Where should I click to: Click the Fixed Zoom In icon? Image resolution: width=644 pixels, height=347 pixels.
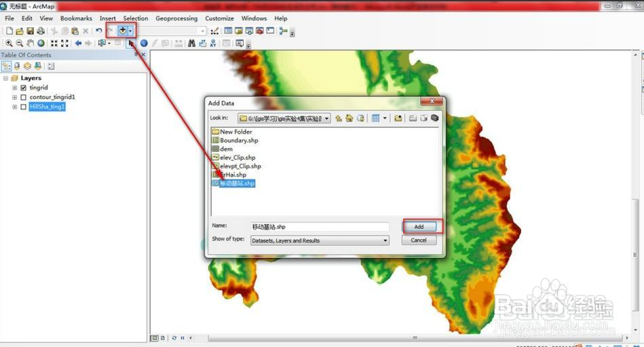pos(54,43)
